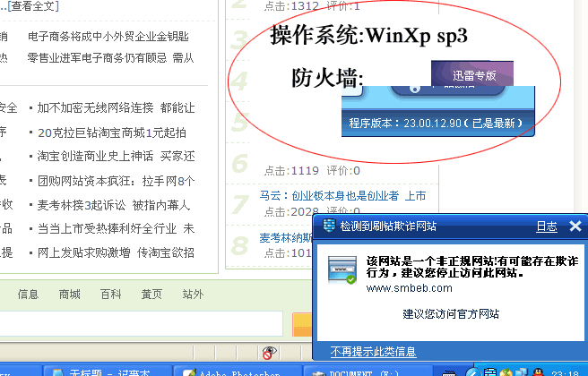Click the website icon with green checkmark
The height and width of the screenshot is (376, 588).
[x=342, y=270]
